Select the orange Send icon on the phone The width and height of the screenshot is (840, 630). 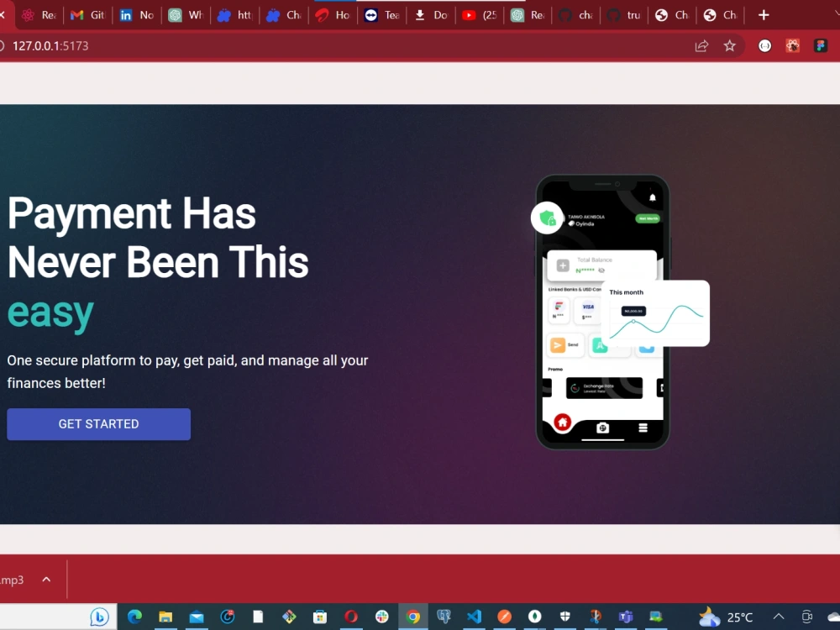click(x=557, y=345)
